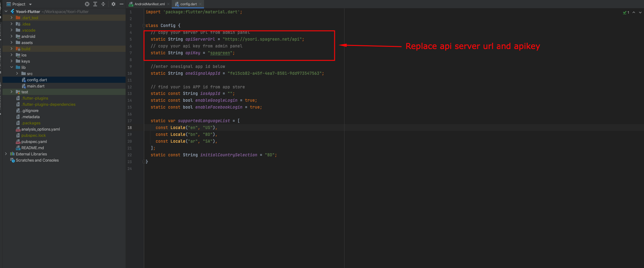644x268 pixels.
Task: Click the Locale("en", "US") entry
Action: (x=193, y=127)
